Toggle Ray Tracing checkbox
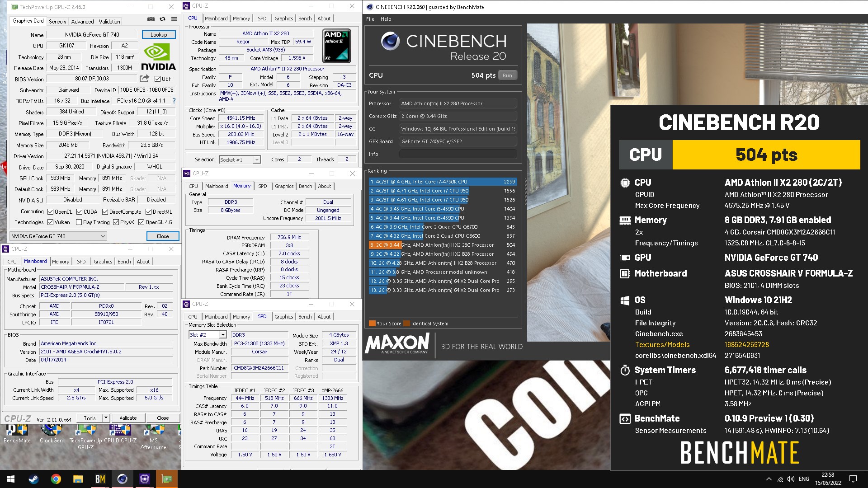 (x=79, y=222)
